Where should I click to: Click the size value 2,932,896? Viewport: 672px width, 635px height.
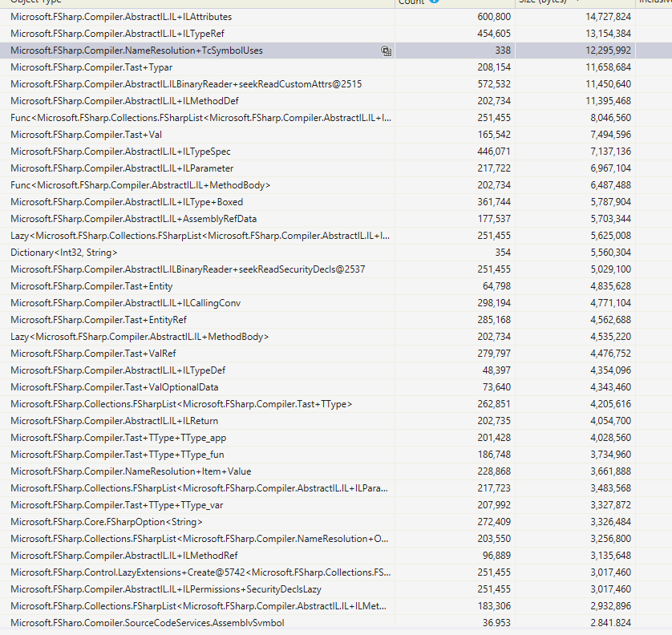pos(611,606)
